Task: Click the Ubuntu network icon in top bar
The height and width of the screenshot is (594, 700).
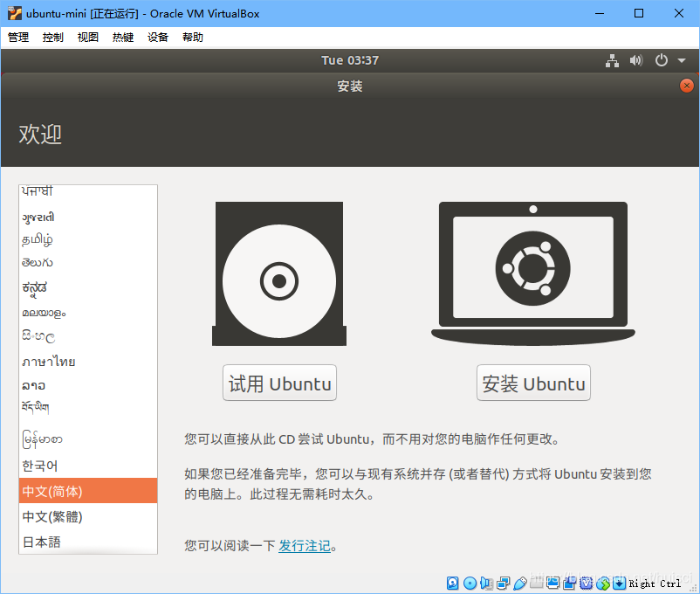Action: (x=612, y=60)
